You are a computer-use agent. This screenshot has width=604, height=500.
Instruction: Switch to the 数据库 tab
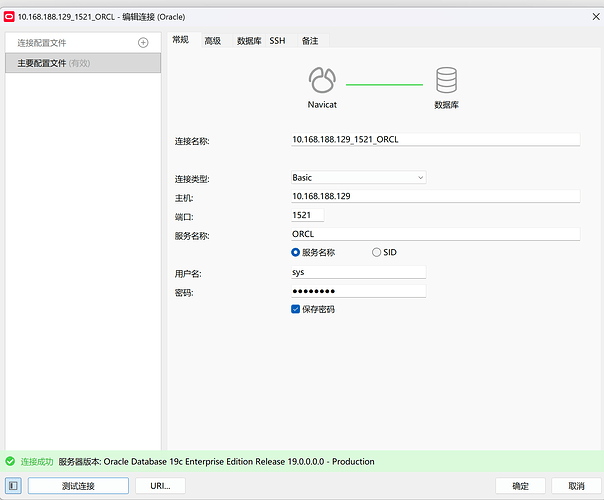pos(249,41)
